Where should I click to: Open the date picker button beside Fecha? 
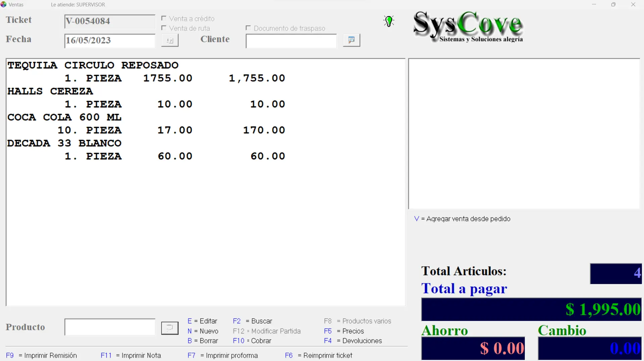coord(170,40)
